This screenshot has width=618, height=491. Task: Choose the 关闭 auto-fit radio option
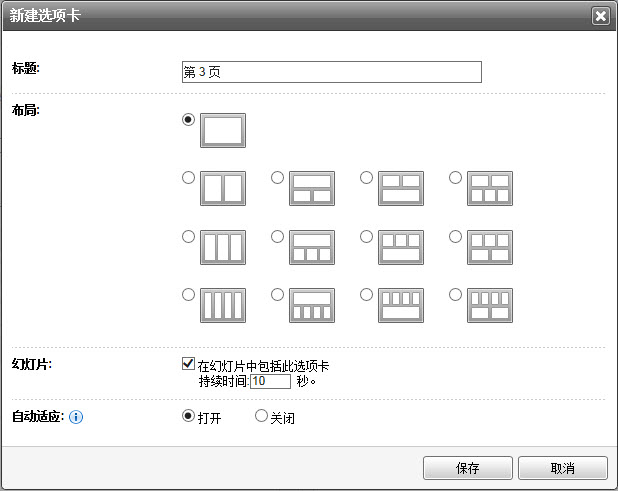pos(262,416)
